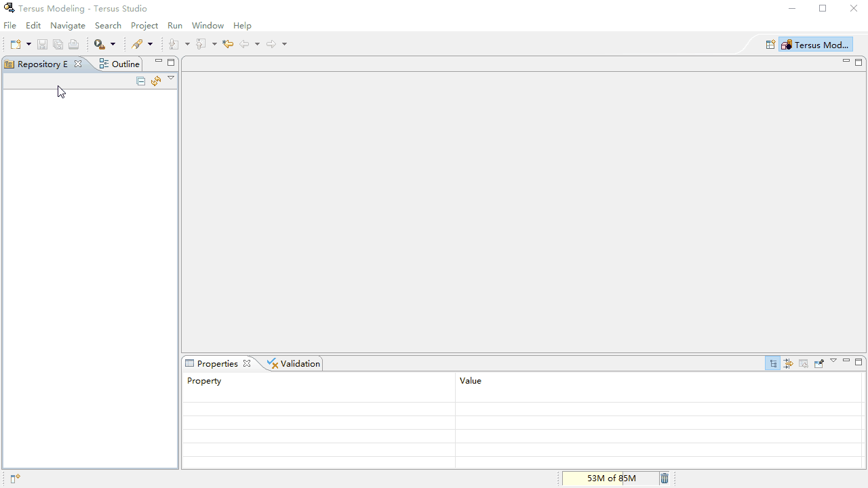Click the Open Perspective icon
This screenshot has height=488, width=868.
(x=770, y=45)
